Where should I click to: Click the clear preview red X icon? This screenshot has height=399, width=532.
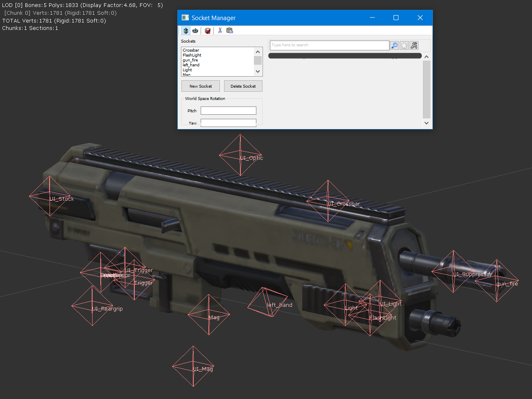[208, 31]
